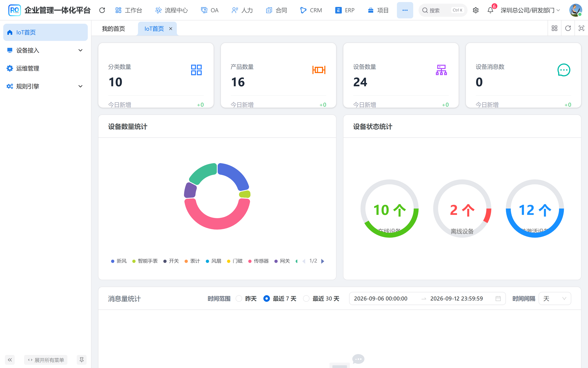Screen dimensions: 588x368
Task: Click the 分类数量 grid icon
Action: (x=196, y=70)
